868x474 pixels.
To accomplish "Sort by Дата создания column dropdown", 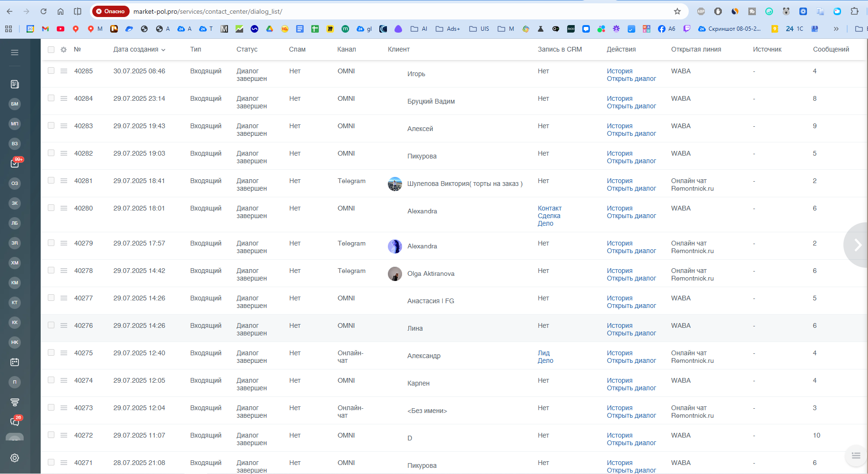I will (x=139, y=50).
